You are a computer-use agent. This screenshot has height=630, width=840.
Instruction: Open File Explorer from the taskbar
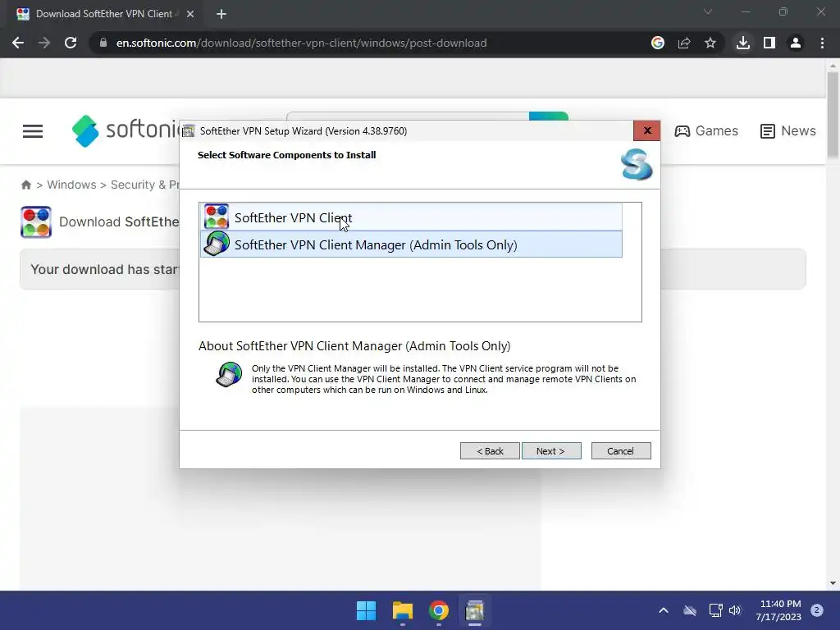tap(402, 610)
